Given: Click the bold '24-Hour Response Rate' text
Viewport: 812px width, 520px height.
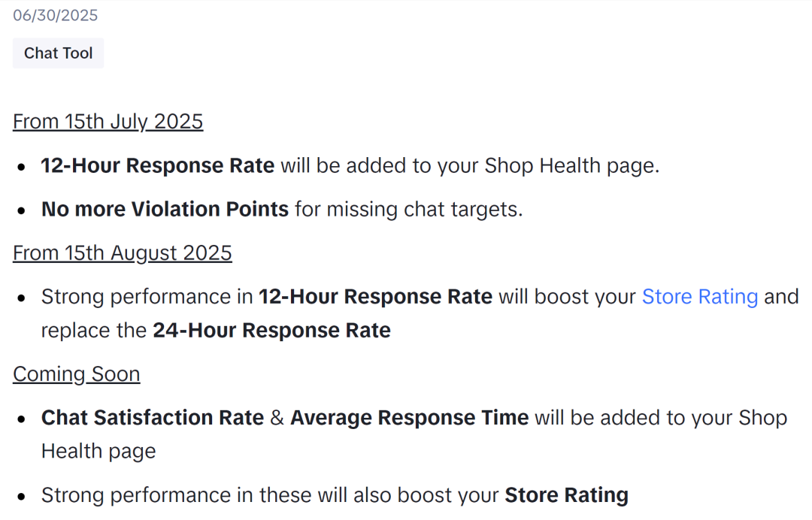Looking at the screenshot, I should pos(271,331).
